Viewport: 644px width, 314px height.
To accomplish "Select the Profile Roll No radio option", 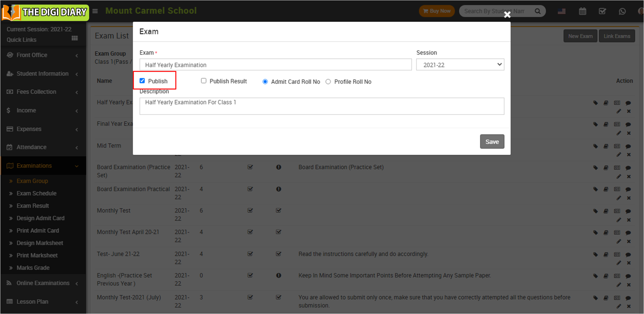I will point(328,82).
